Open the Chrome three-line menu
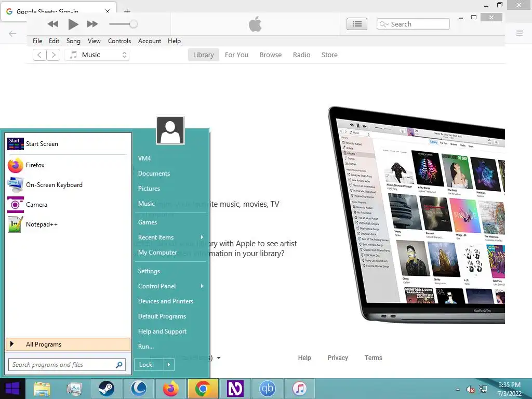The width and height of the screenshot is (532, 399). [x=520, y=33]
